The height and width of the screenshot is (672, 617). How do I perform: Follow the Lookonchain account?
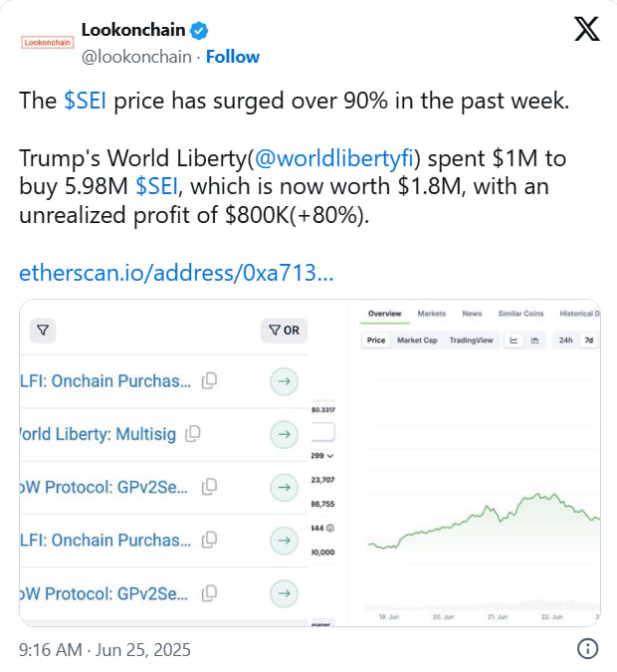click(233, 56)
